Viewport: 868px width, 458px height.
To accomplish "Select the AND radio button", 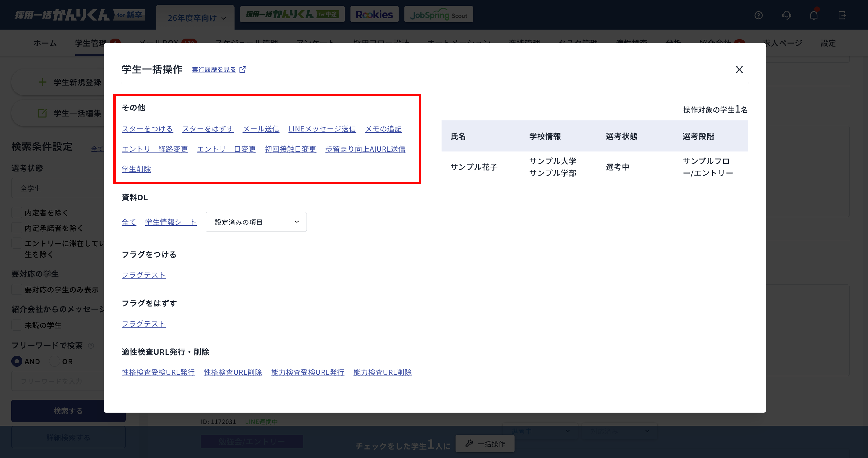I will click(x=17, y=361).
